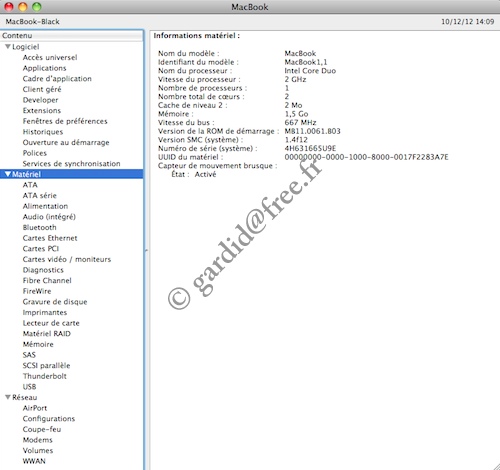The height and width of the screenshot is (470, 500).
Task: Click the sidebar split divider handle
Action: click(x=146, y=250)
